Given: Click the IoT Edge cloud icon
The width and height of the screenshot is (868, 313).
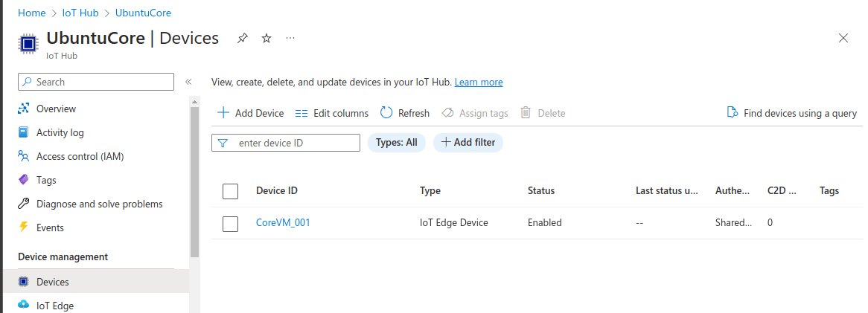Looking at the screenshot, I should click(x=23, y=305).
